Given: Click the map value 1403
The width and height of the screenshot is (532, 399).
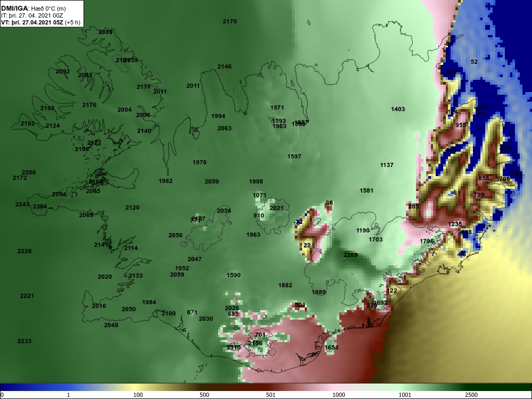Looking at the screenshot, I should (x=398, y=109).
